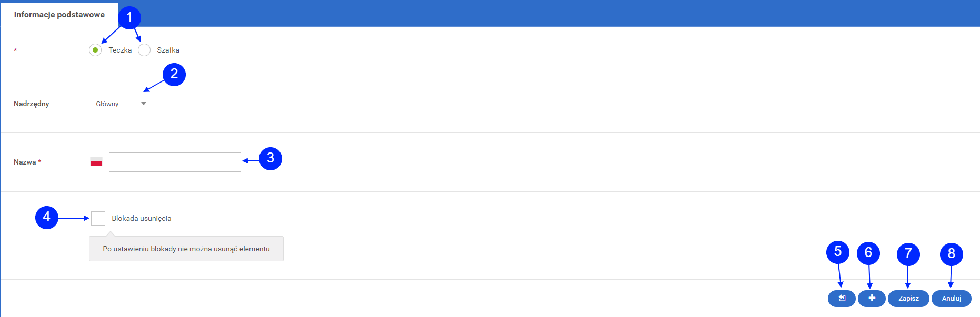Click the save-and-return arrow icon button
This screenshot has height=317, width=980.
pyautogui.click(x=842, y=298)
